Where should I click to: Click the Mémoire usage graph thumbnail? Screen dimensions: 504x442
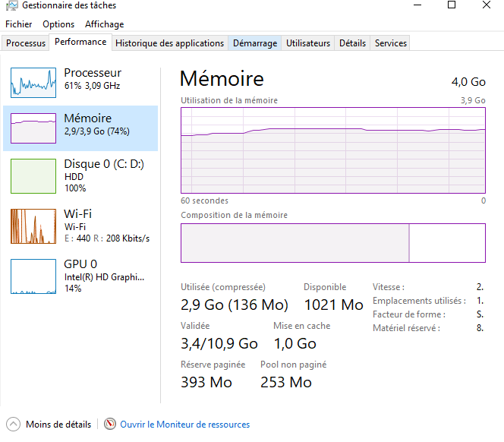33,129
